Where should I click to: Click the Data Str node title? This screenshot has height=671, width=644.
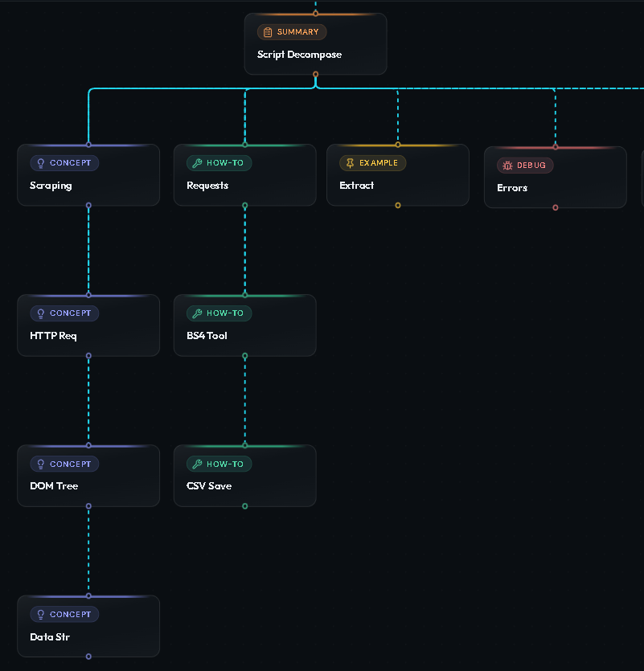[50, 637]
